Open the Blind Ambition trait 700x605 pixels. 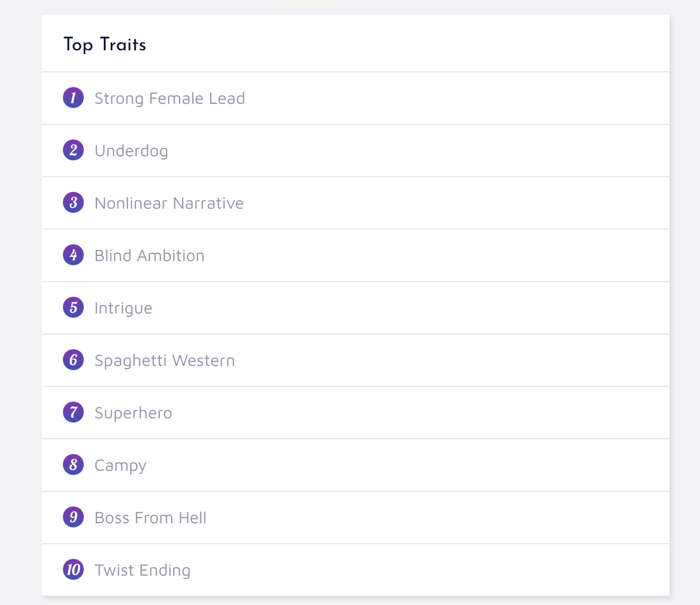pyautogui.click(x=149, y=256)
